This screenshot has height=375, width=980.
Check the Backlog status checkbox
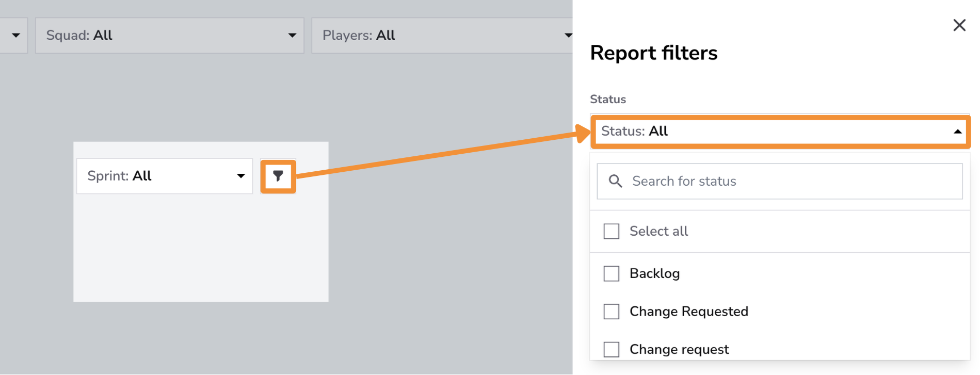coord(612,273)
